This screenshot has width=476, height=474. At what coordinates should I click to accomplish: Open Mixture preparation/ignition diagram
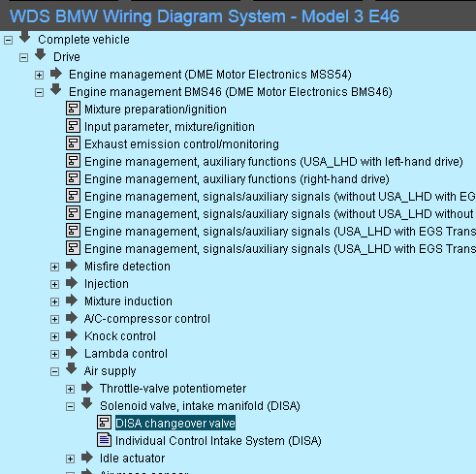coord(155,110)
